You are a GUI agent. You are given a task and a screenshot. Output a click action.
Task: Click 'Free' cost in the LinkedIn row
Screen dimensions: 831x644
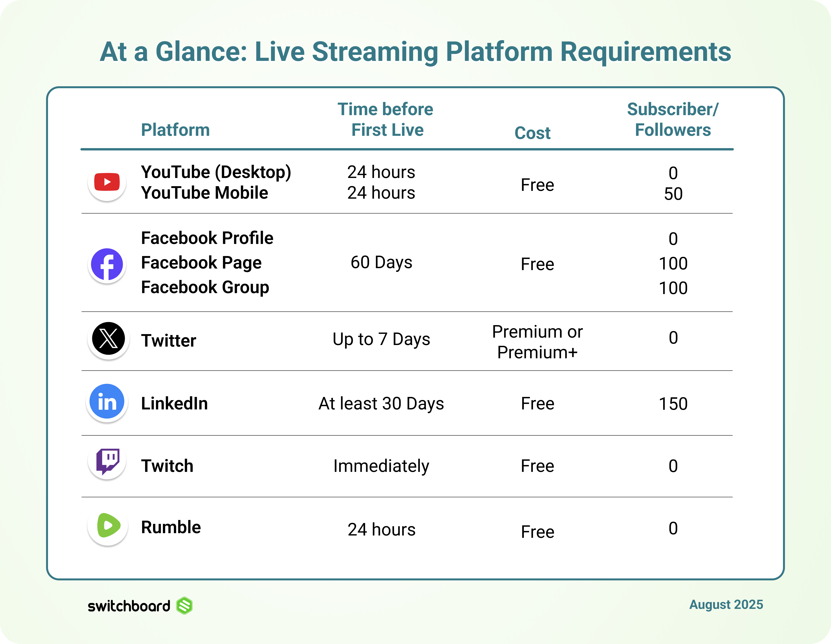click(537, 404)
